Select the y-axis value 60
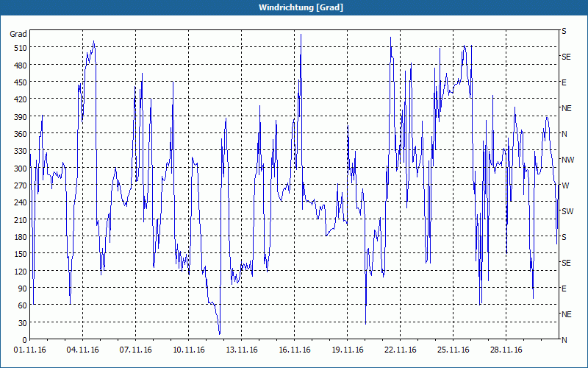588x368 pixels. pyautogui.click(x=23, y=305)
